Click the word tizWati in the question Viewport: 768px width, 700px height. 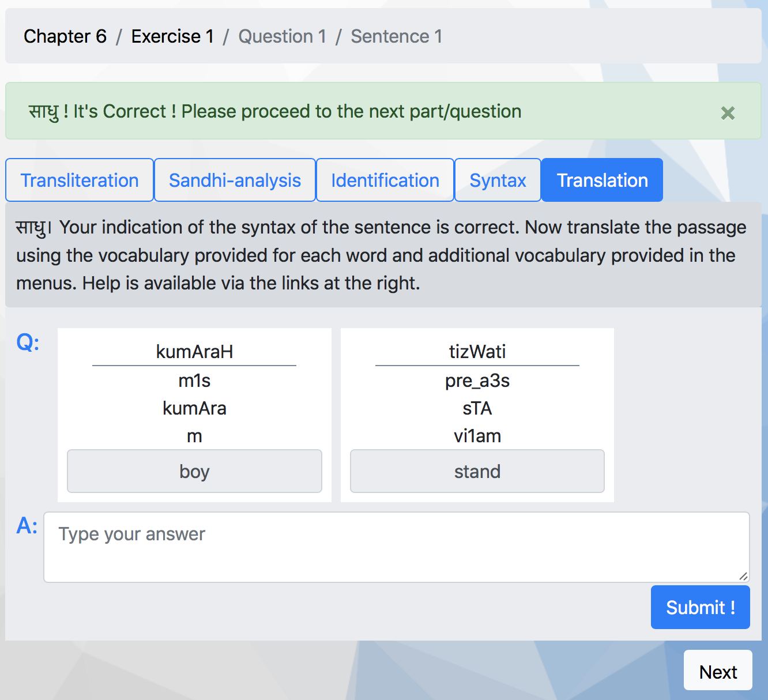click(477, 351)
